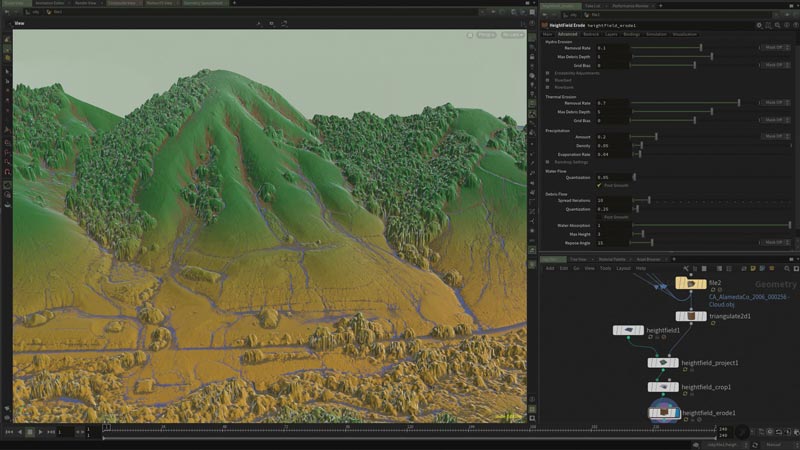Open the No cam viewport dropdown
The height and width of the screenshot is (450, 800).
click(x=513, y=35)
